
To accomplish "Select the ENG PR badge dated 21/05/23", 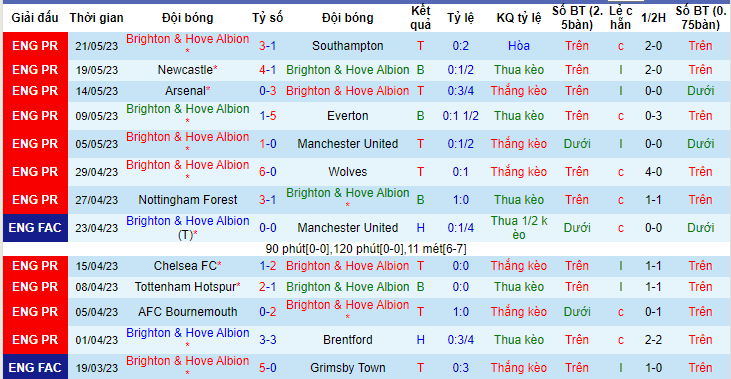I will (35, 46).
